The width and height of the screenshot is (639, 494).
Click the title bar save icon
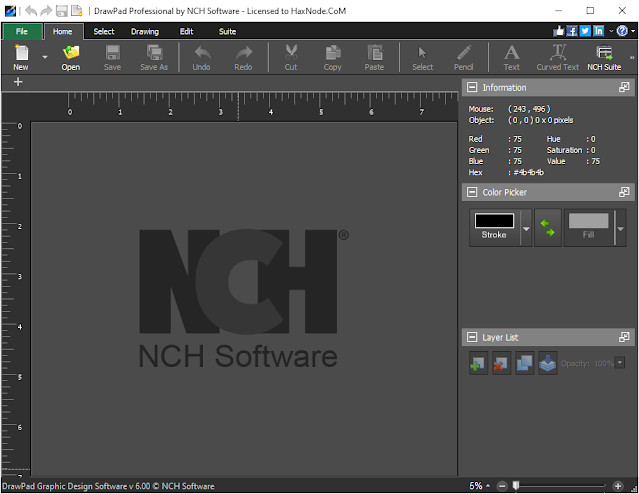click(x=62, y=11)
